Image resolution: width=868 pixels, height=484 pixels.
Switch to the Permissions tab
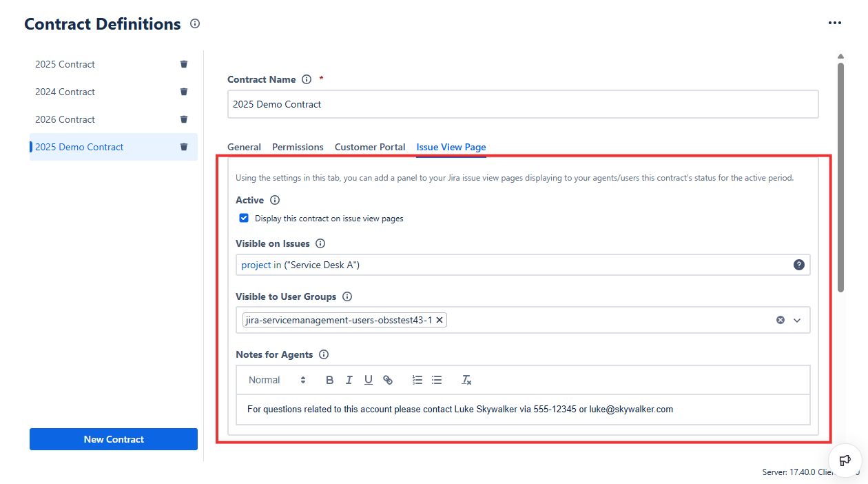pos(298,147)
